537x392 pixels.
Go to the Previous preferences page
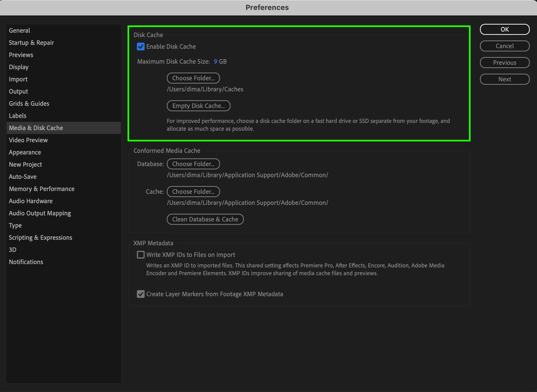pos(504,63)
